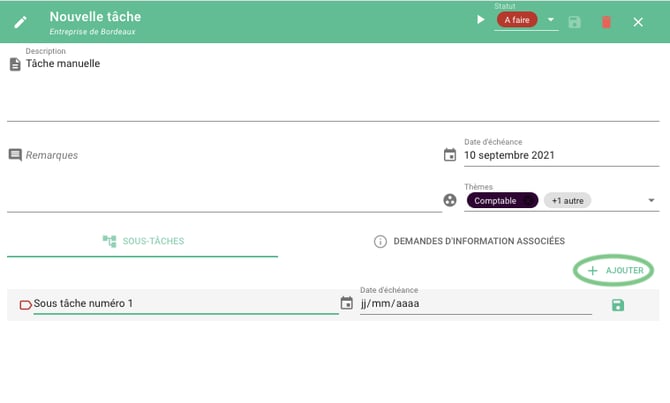Save the task with header floppy icon

(x=574, y=22)
